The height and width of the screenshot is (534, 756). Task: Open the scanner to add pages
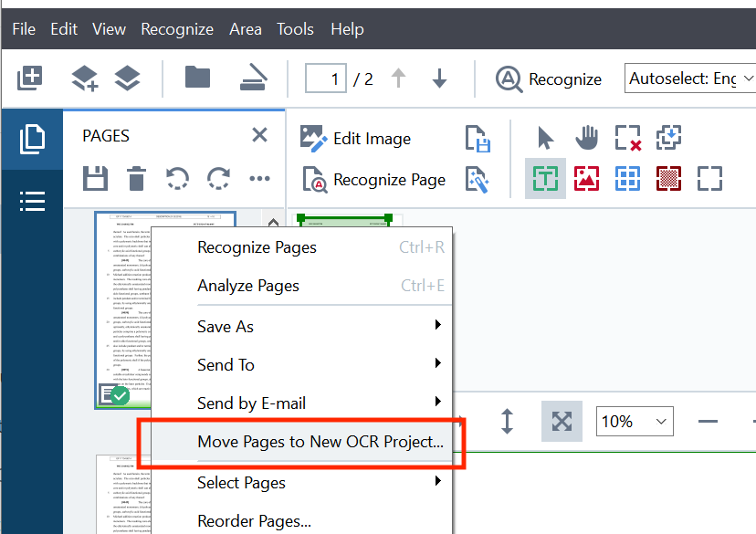(253, 78)
